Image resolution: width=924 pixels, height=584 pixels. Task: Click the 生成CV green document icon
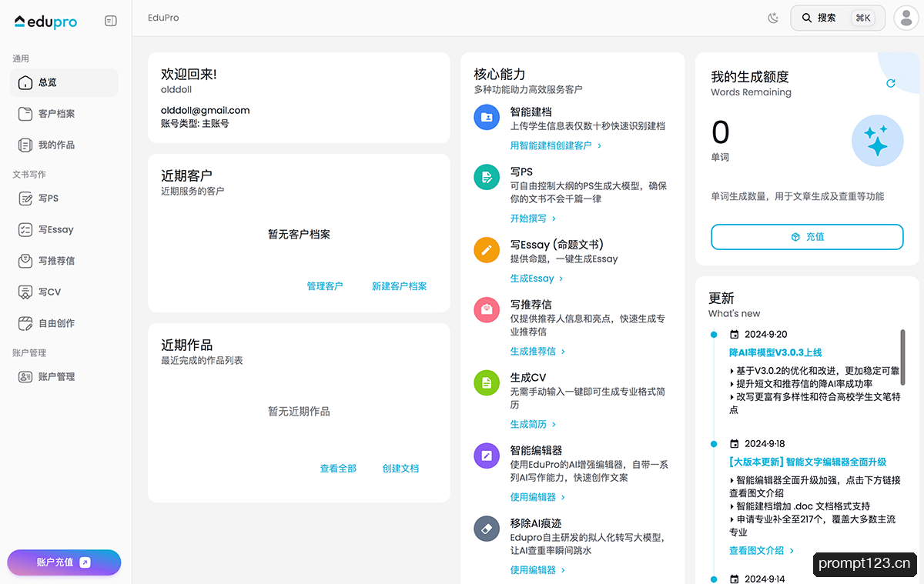click(x=487, y=382)
